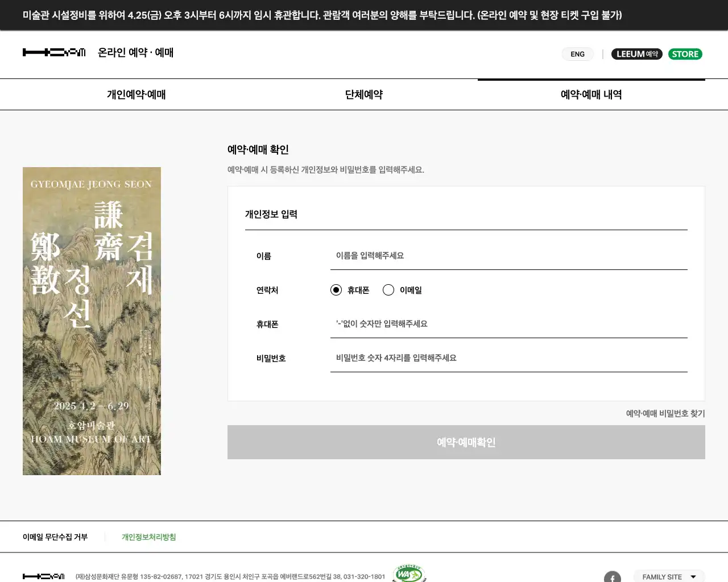Viewport: 728px width, 582px height.
Task: Click the 비밀번호 four-digit input field
Action: (509, 358)
